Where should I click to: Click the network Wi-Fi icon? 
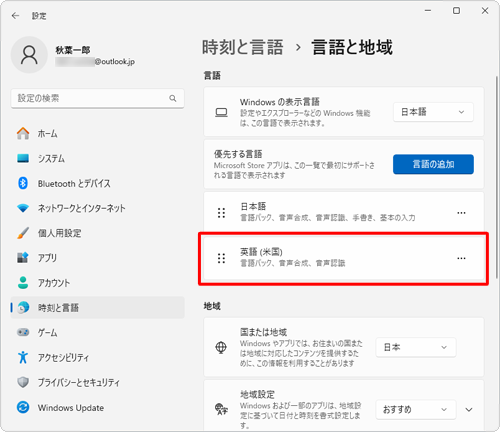click(23, 208)
